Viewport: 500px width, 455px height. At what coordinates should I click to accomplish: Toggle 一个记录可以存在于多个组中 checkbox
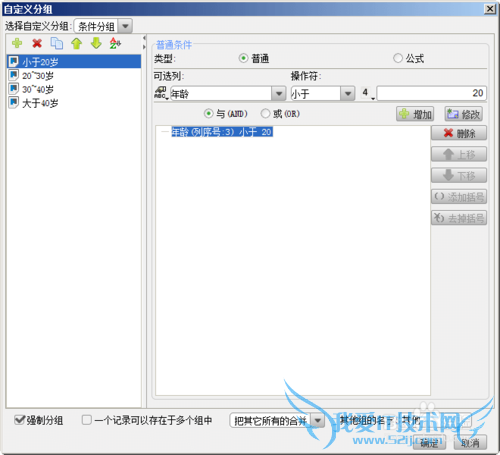(87, 420)
